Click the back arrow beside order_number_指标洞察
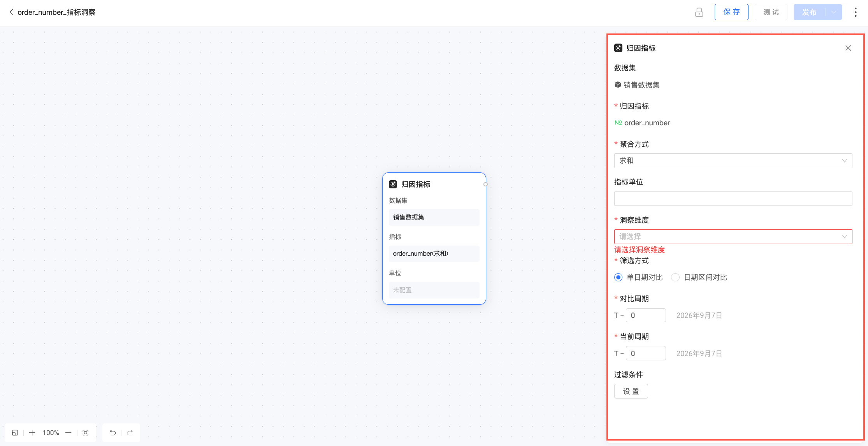This screenshot has height=446, width=868. tap(11, 12)
